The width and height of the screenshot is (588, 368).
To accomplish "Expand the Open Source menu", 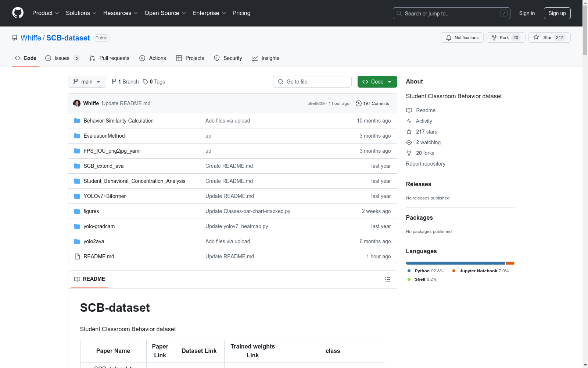I will point(165,13).
